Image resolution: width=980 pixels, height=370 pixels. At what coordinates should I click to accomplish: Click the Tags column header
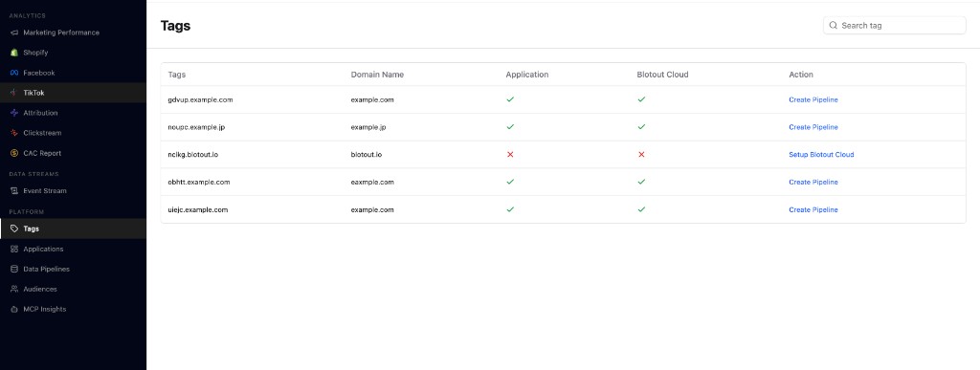[177, 75]
